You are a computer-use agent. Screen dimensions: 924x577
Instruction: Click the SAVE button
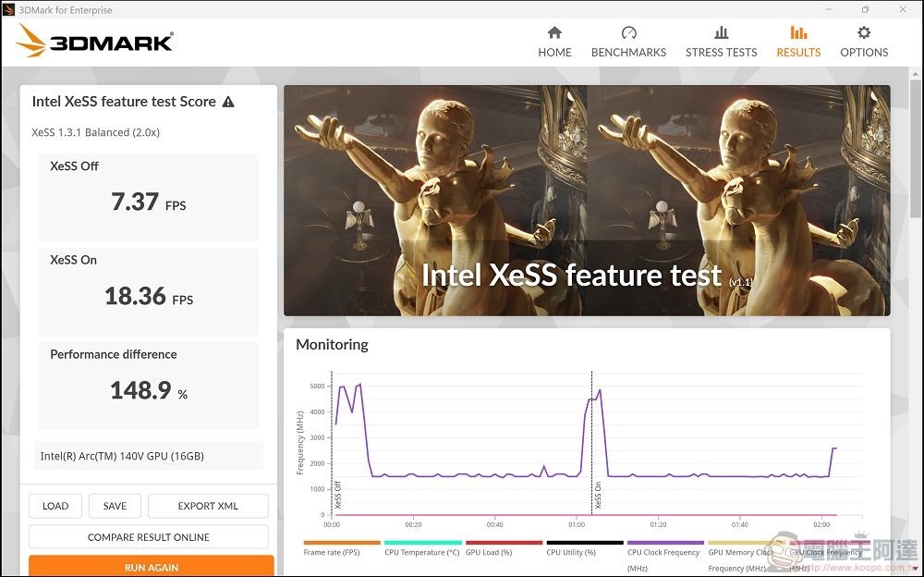pos(115,506)
